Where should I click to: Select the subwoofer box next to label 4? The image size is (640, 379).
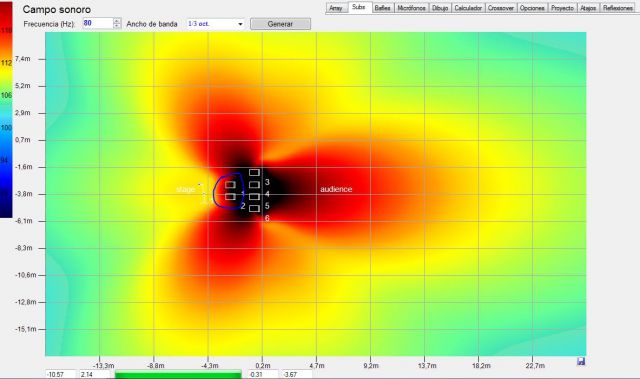(x=254, y=197)
